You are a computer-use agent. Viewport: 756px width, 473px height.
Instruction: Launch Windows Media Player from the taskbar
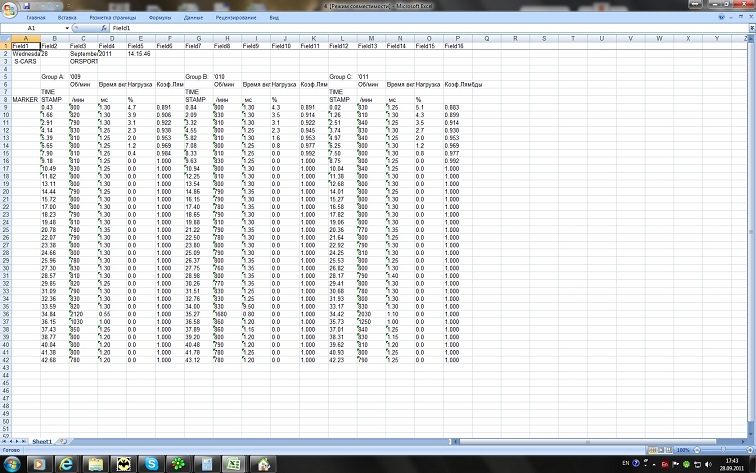39,464
